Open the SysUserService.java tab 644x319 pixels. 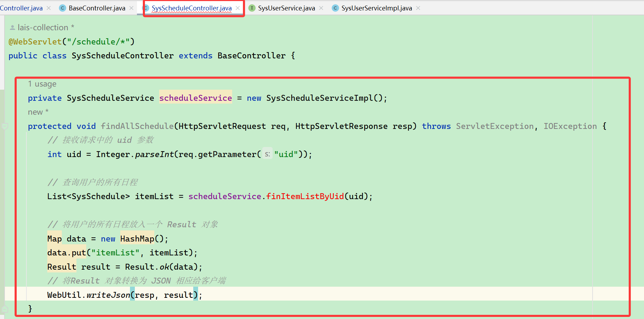click(x=286, y=8)
